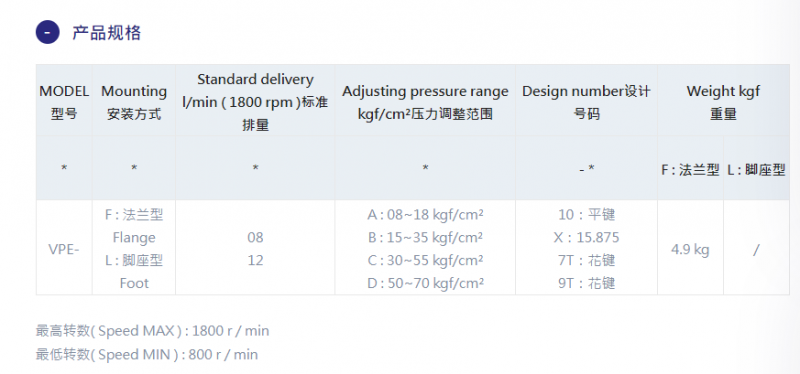Click the Speed MAX 1800 r/min line
The image size is (800, 374).
click(x=153, y=331)
